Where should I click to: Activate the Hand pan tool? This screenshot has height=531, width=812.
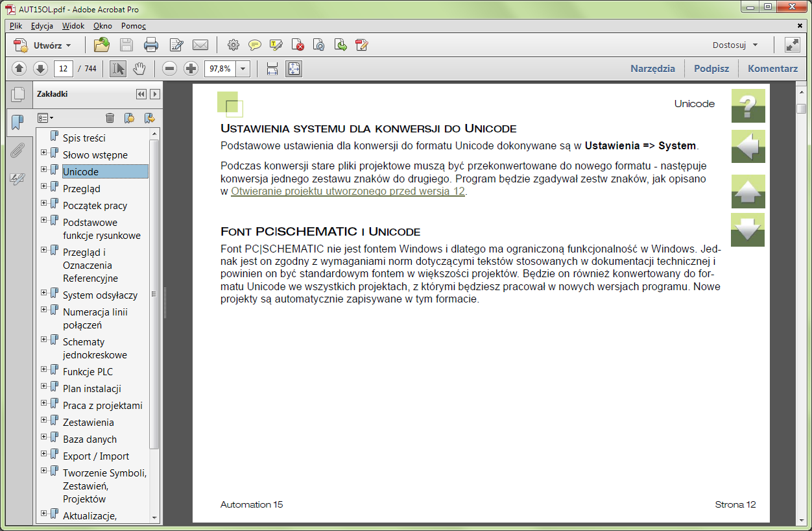coord(139,68)
